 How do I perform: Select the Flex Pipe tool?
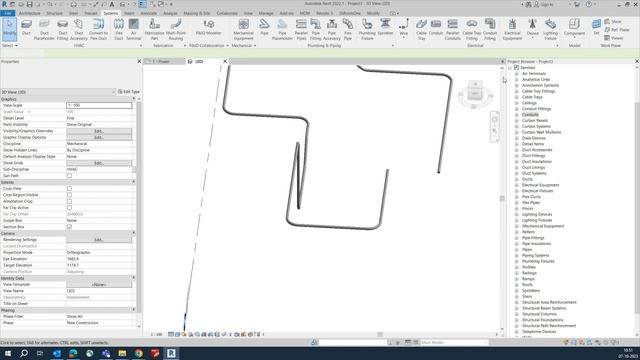pyautogui.click(x=348, y=29)
